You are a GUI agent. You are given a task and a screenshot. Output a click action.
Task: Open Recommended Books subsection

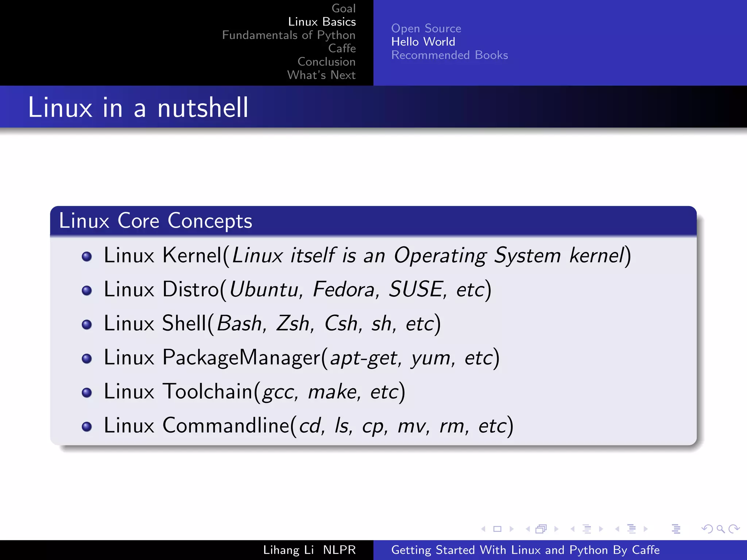450,55
